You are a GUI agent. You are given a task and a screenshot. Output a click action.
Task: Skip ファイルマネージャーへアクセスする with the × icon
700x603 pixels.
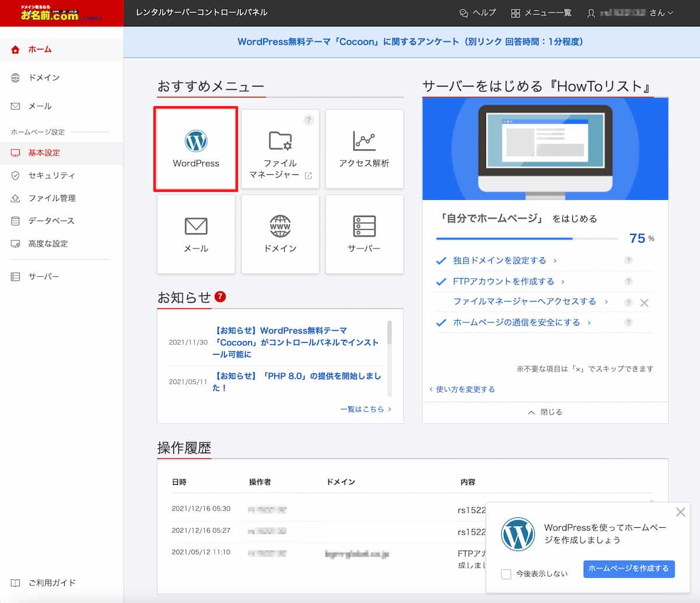(x=644, y=303)
